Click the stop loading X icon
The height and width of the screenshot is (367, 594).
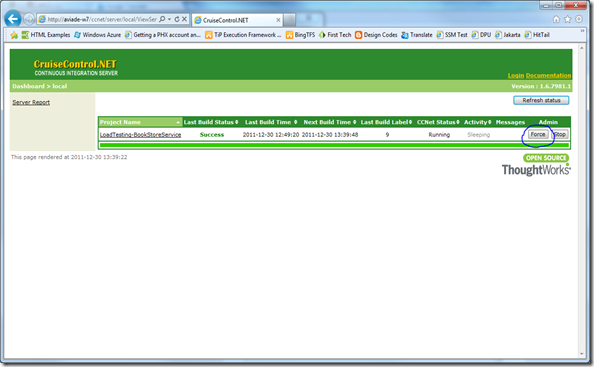point(184,19)
